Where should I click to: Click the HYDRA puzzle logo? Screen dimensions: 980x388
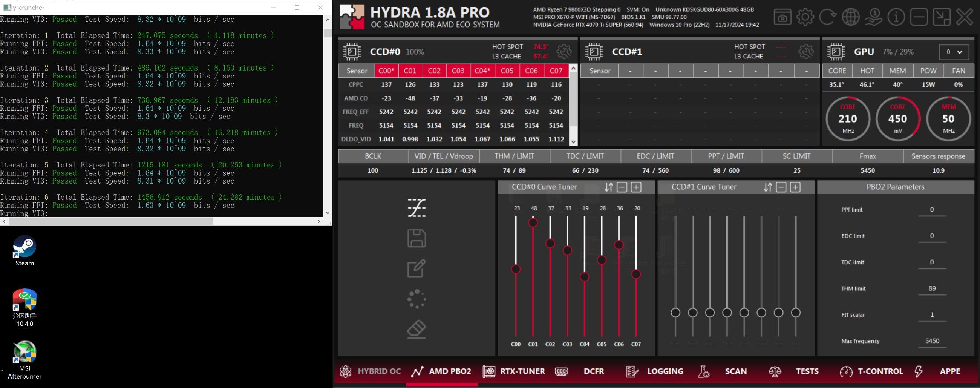[352, 17]
